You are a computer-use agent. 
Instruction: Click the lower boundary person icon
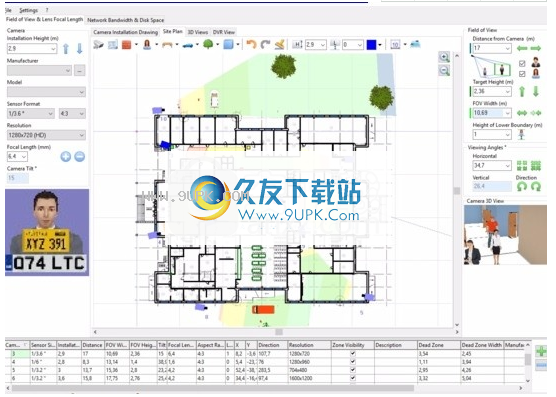[521, 135]
